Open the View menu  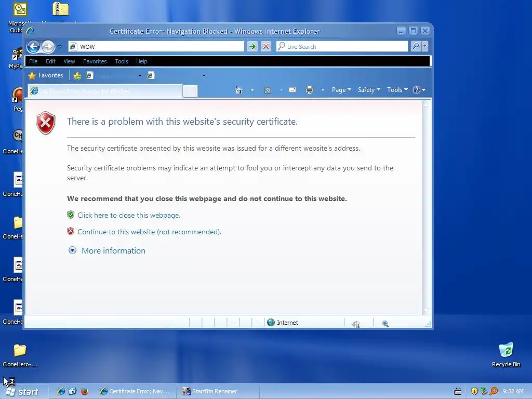coord(69,61)
